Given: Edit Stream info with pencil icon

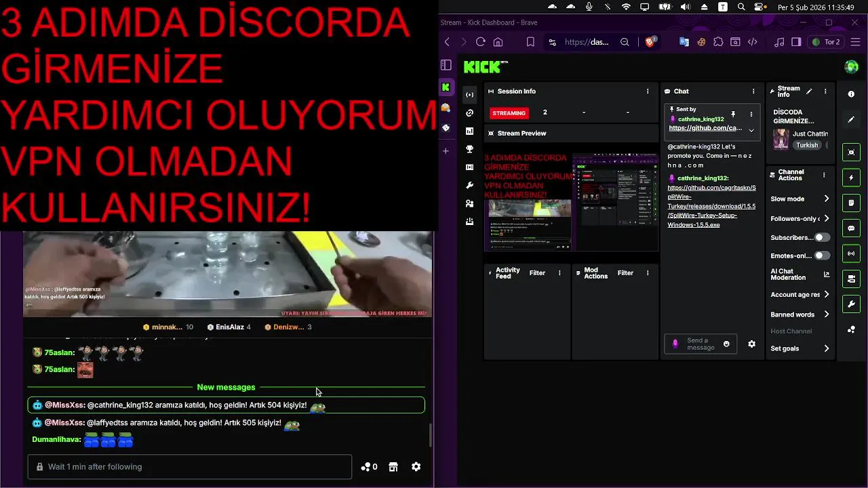Looking at the screenshot, I should click(x=809, y=91).
